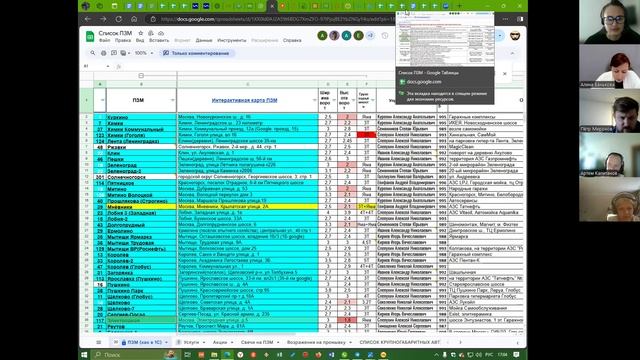The image size is (640, 360).
Task: Reload the page in the browser
Action: 118,19
